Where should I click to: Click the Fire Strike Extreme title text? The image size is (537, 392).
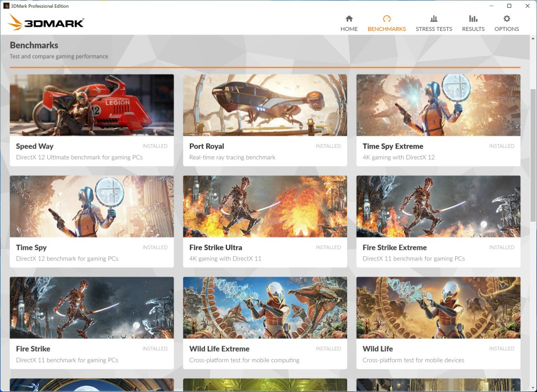[394, 247]
